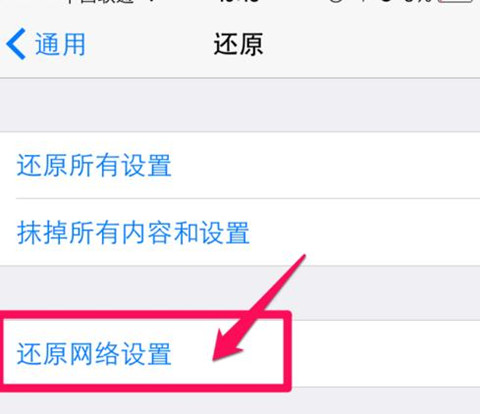Tap the blue back chevron icon

click(16, 44)
